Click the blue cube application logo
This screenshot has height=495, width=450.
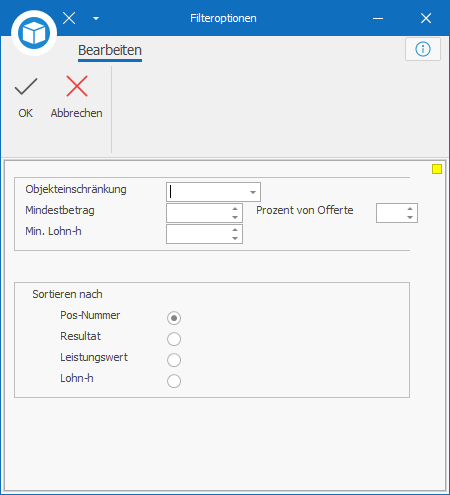[x=34, y=33]
